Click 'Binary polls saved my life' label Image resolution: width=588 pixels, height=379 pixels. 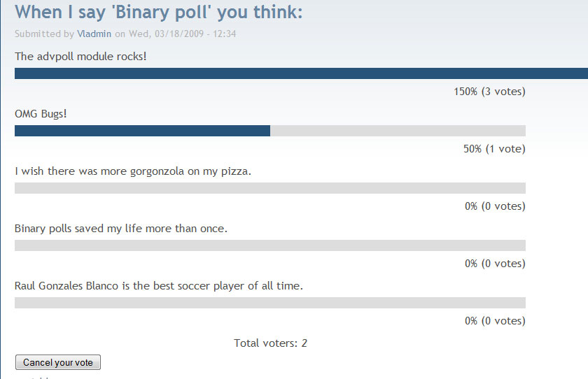[x=120, y=228]
